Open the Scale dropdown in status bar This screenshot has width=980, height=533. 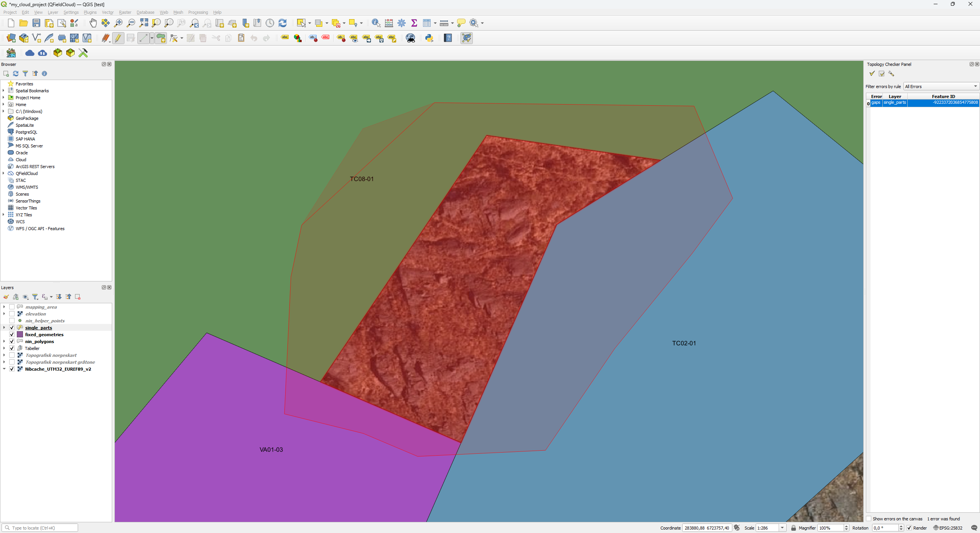click(782, 528)
